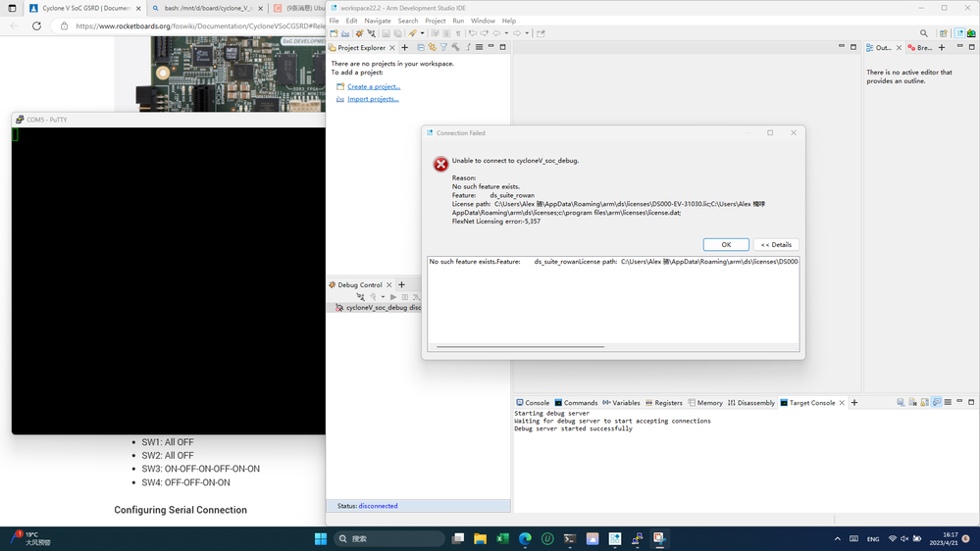This screenshot has height=551, width=980.
Task: Collapse details with the << Details button
Action: (776, 244)
